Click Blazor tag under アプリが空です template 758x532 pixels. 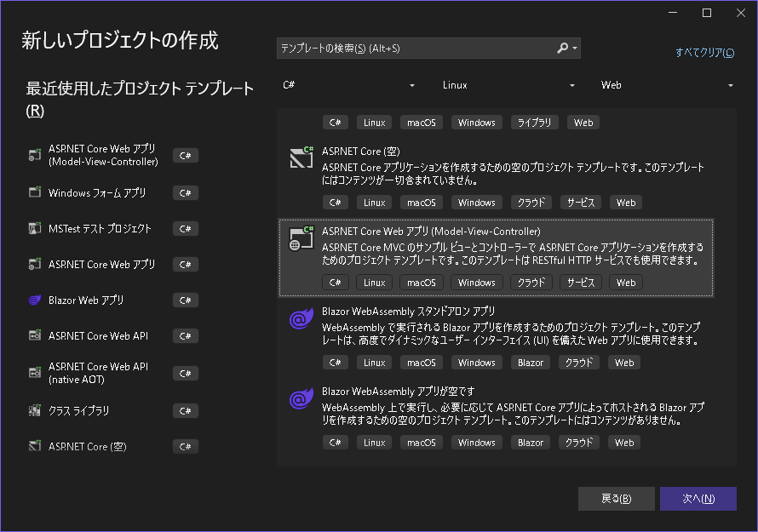(531, 442)
